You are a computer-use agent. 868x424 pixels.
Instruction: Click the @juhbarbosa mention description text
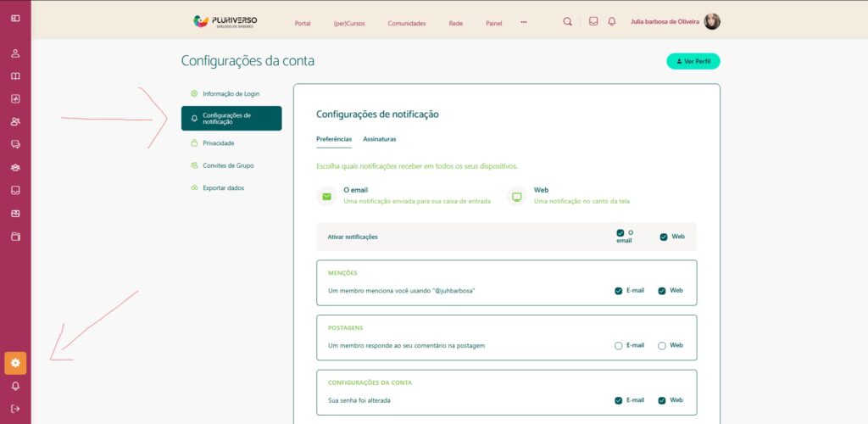tap(402, 291)
